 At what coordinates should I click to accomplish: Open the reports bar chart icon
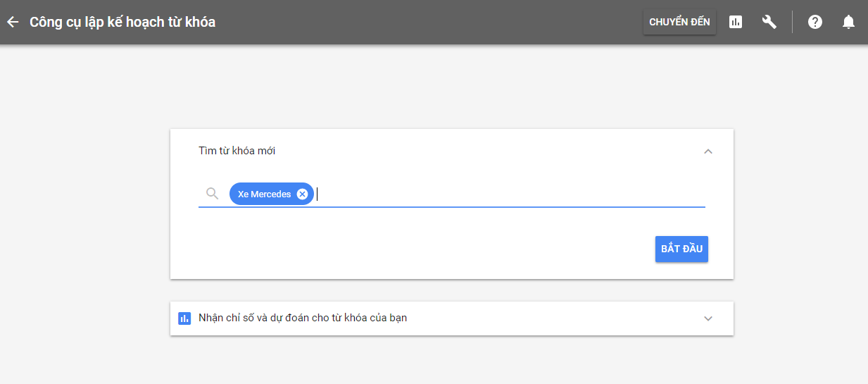tap(736, 22)
